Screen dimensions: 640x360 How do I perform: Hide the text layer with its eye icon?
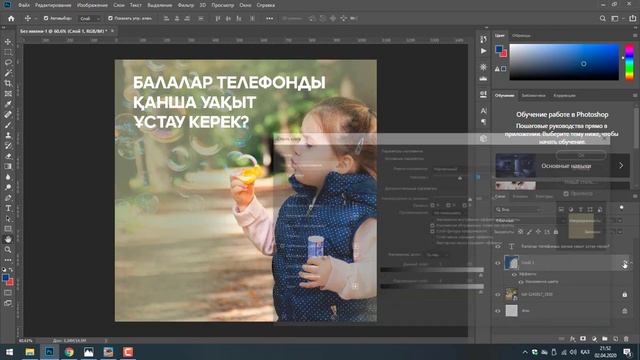click(x=498, y=246)
